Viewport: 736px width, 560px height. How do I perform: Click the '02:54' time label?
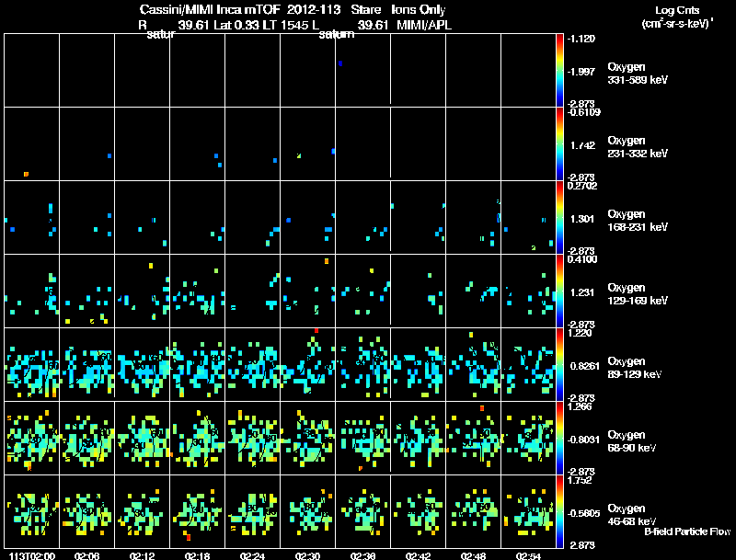pos(528,555)
